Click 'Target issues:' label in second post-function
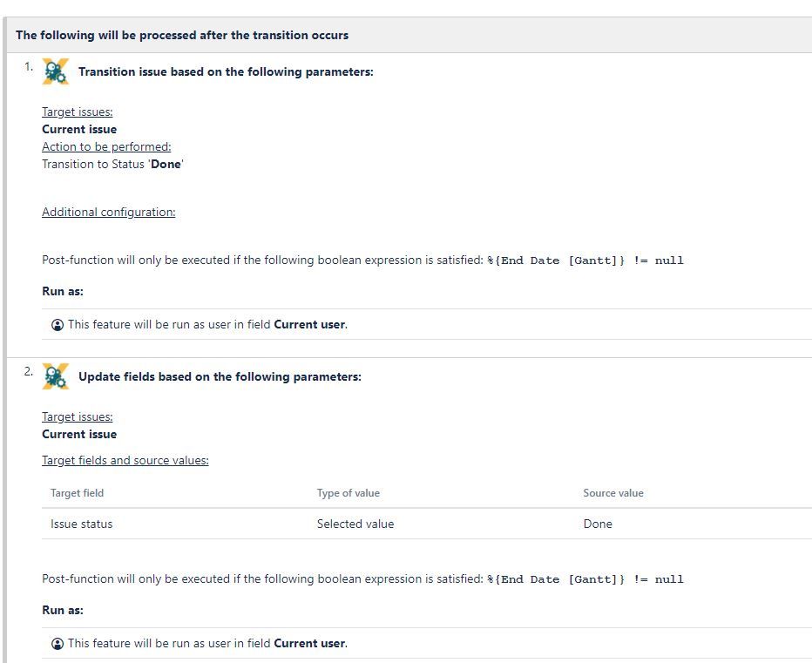 pyautogui.click(x=78, y=417)
